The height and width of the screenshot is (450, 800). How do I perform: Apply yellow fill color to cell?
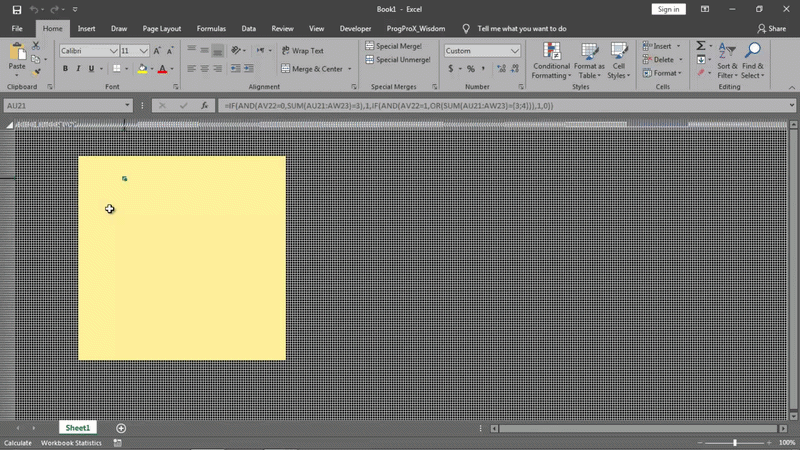pyautogui.click(x=142, y=68)
